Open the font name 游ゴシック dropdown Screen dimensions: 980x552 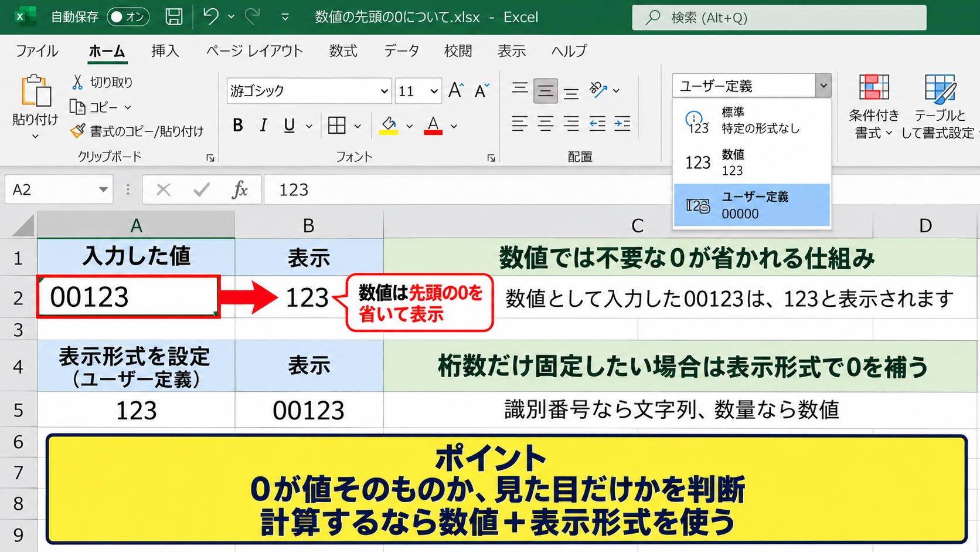click(384, 91)
